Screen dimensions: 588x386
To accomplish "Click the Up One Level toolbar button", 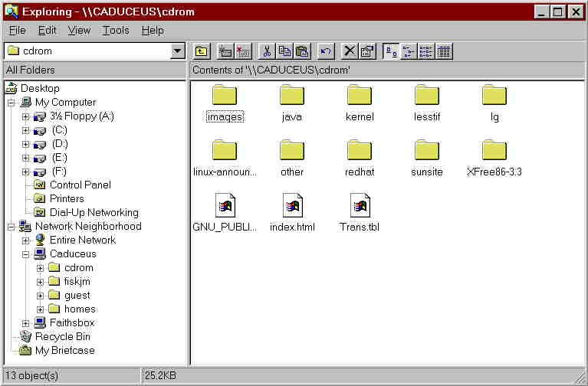I will [201, 51].
